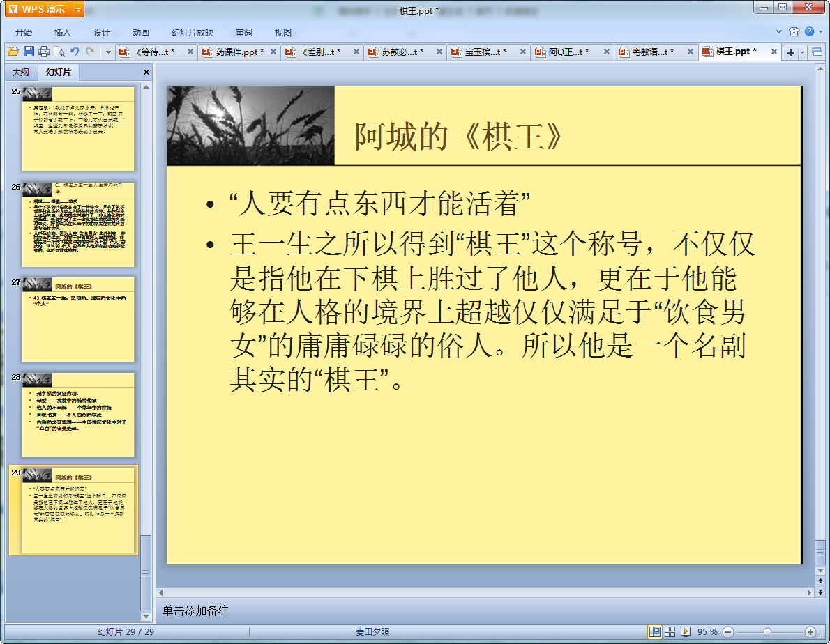
Task: Open Help with the question mark icon
Action: pyautogui.click(x=808, y=32)
